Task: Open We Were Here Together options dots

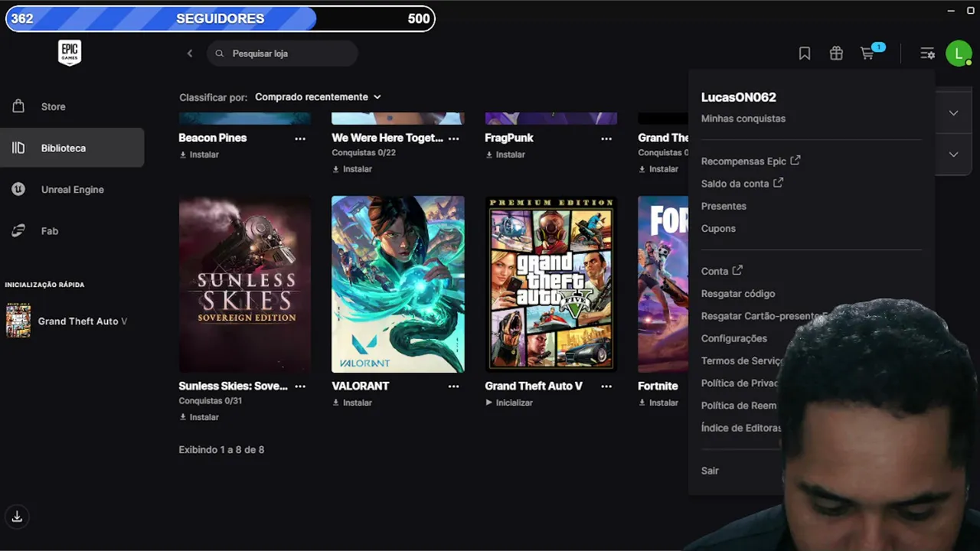Action: (x=453, y=139)
